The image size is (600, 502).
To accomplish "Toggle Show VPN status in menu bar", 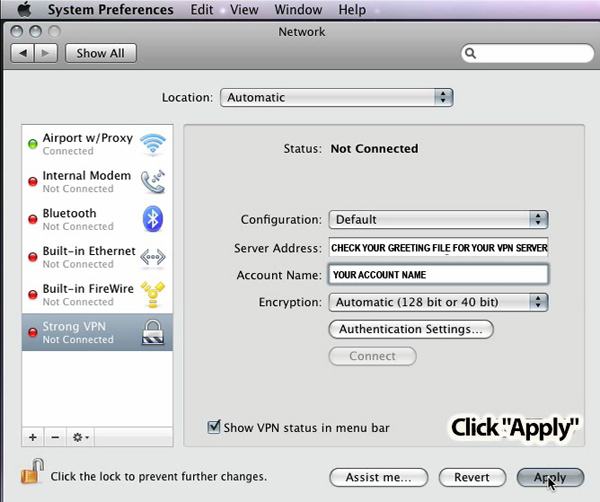I will point(214,427).
